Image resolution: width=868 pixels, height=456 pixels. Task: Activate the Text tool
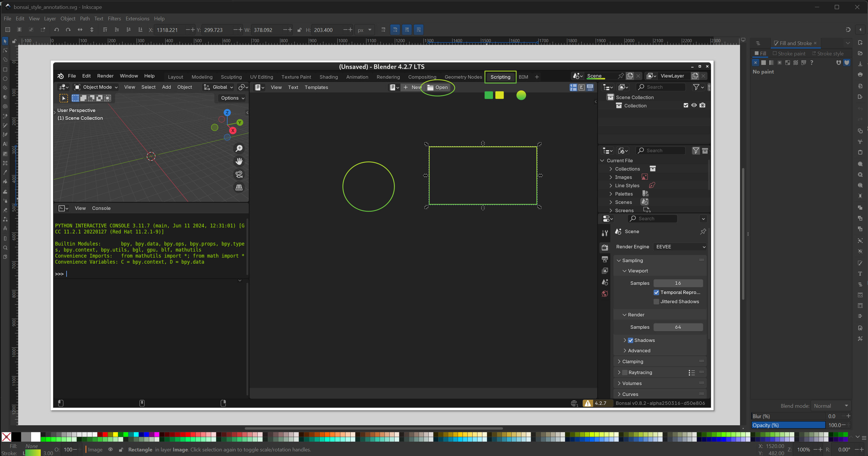coord(5,144)
